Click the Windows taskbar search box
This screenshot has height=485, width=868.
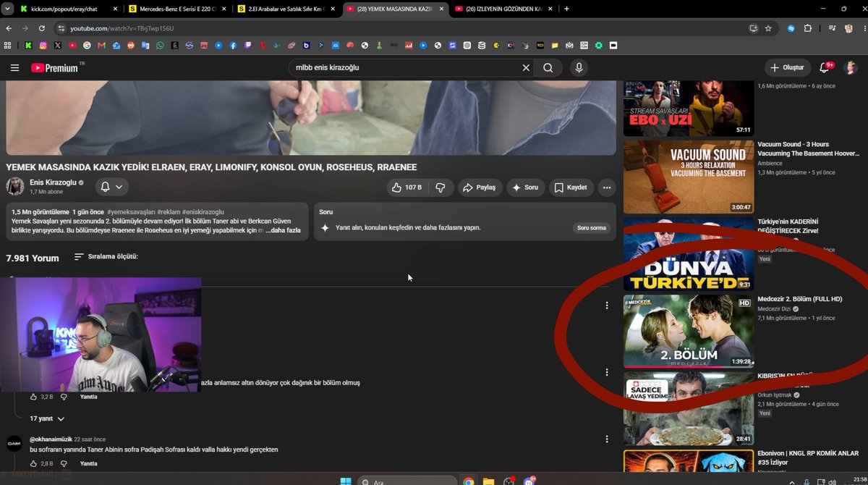[407, 481]
